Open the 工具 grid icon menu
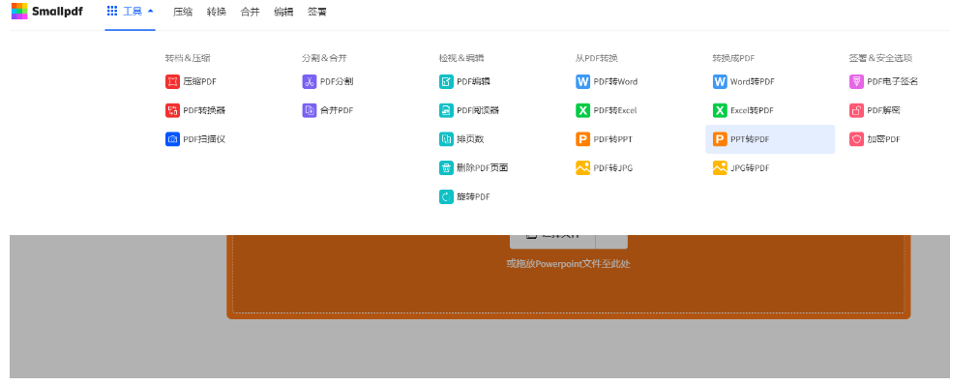 tap(112, 11)
